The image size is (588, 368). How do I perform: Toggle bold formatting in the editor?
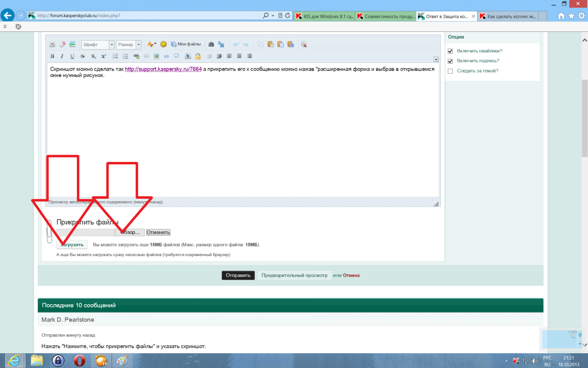click(x=52, y=56)
